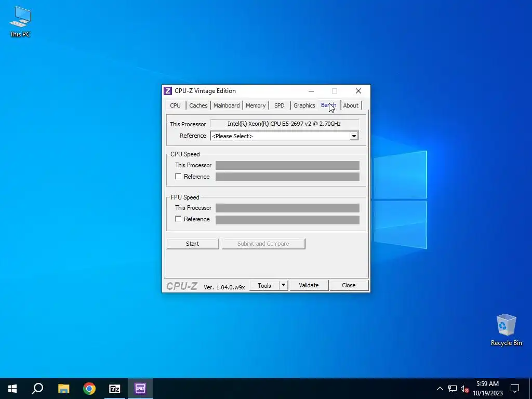Open the network status tray icon
Screen dimensions: 532x399
453,389
